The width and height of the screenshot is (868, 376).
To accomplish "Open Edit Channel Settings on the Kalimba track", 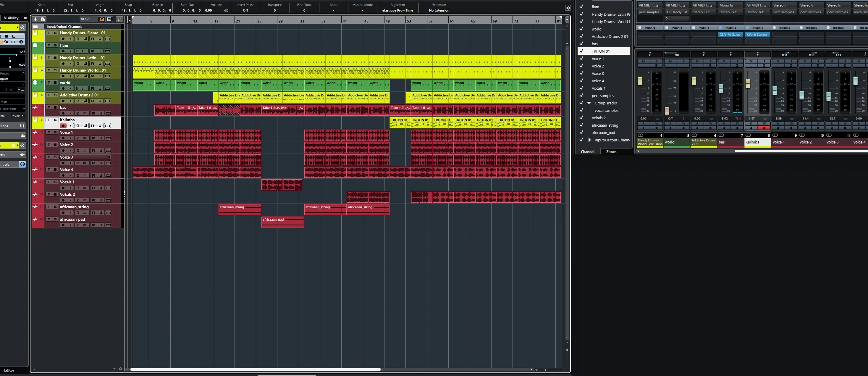I will click(78, 126).
